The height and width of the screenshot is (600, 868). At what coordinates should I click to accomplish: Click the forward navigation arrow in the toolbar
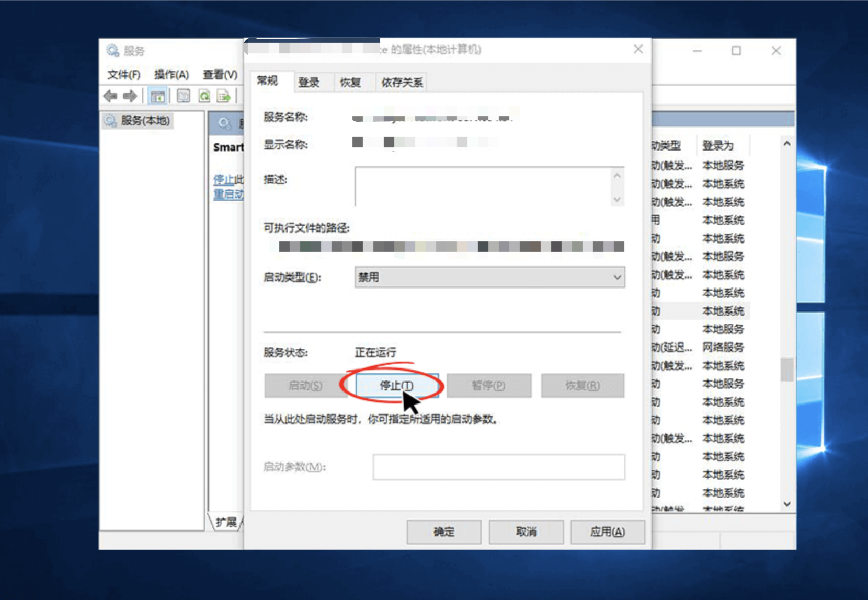pyautogui.click(x=130, y=96)
